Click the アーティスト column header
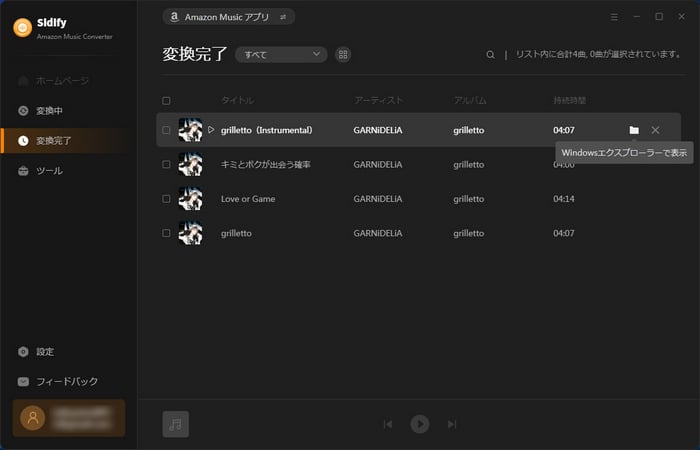Viewport: 700px width, 450px height. click(378, 100)
